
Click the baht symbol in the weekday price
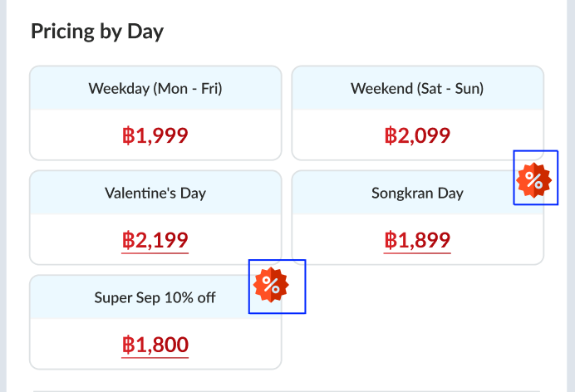tap(129, 135)
